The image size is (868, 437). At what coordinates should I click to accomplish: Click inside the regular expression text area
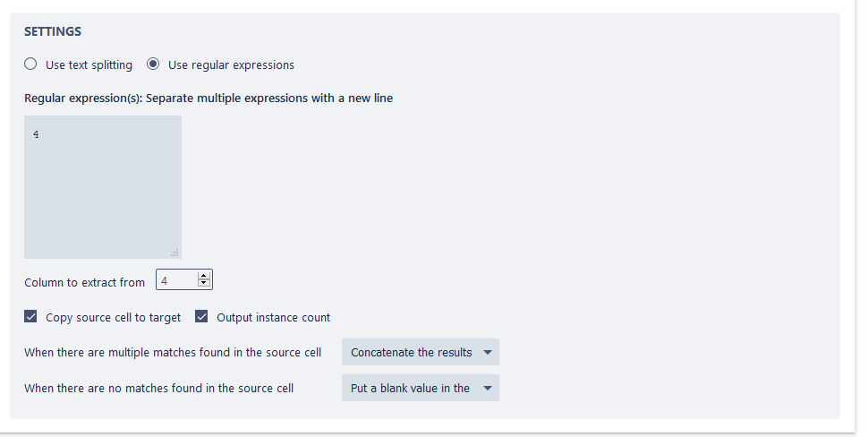click(102, 187)
